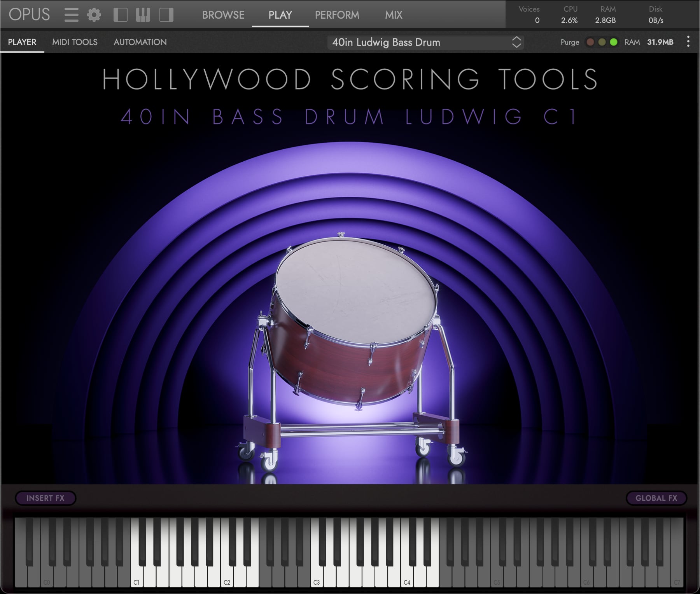Screen dimensions: 700x594
Task: Click the Disk 0B/s readout
Action: [656, 14]
